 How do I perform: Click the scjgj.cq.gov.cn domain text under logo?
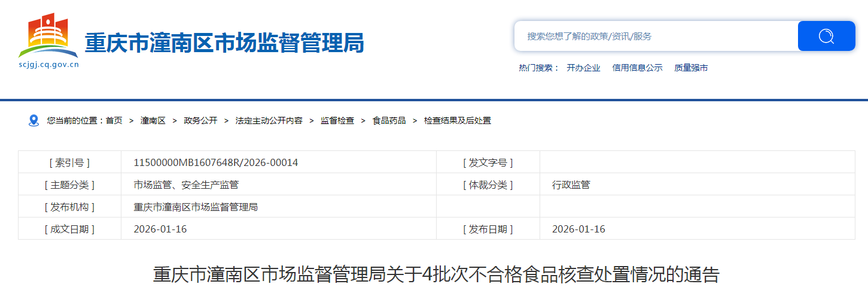(x=48, y=65)
